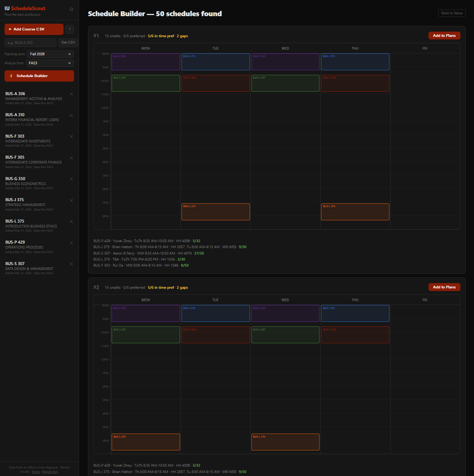Select the BUS-L 375 Thursday evening block
474x476 pixels.
coord(355,212)
